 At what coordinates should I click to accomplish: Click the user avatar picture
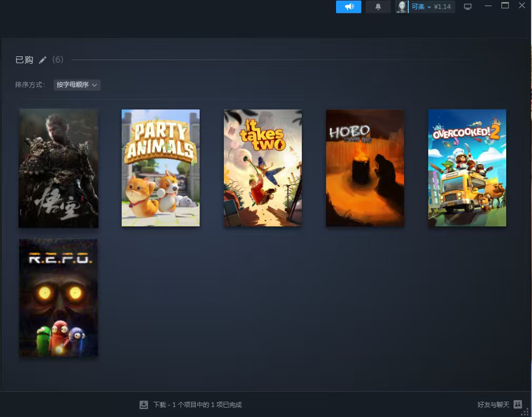pos(402,7)
